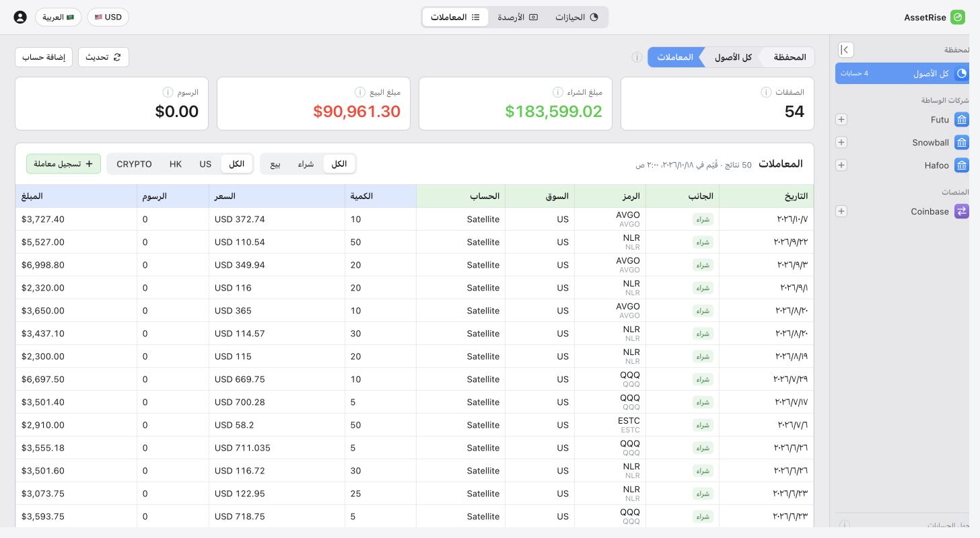
Task: Click price USD 711.035
Action: point(242,448)
